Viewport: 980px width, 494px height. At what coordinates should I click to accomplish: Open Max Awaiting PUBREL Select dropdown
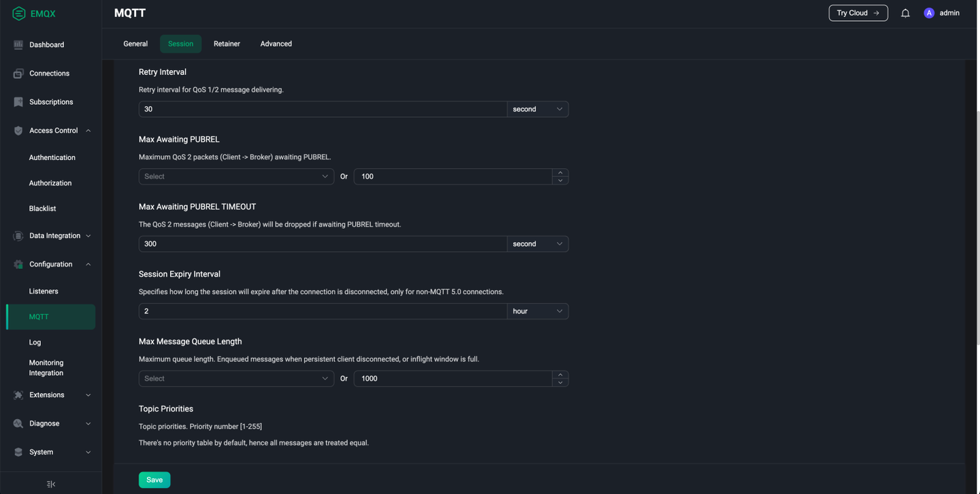[236, 176]
